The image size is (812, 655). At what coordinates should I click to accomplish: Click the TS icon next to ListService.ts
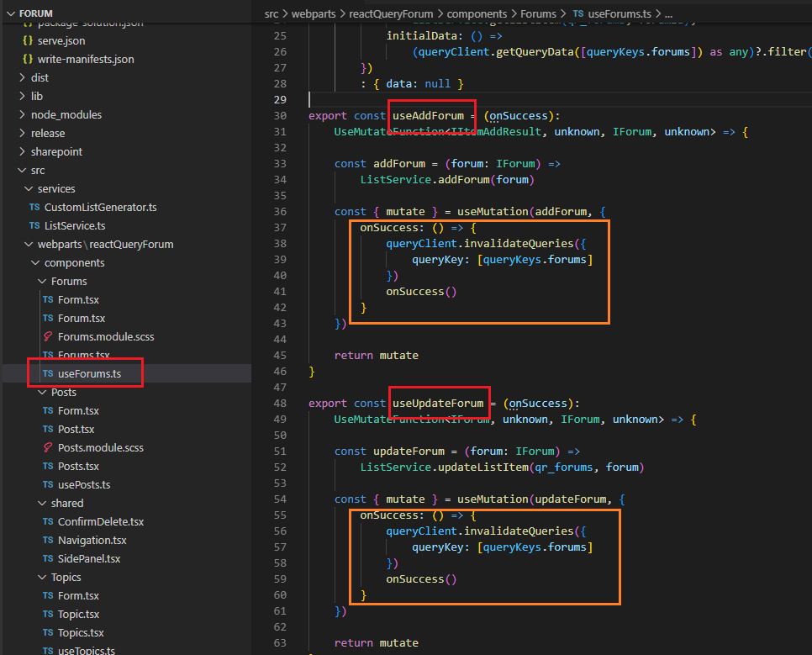click(34, 225)
